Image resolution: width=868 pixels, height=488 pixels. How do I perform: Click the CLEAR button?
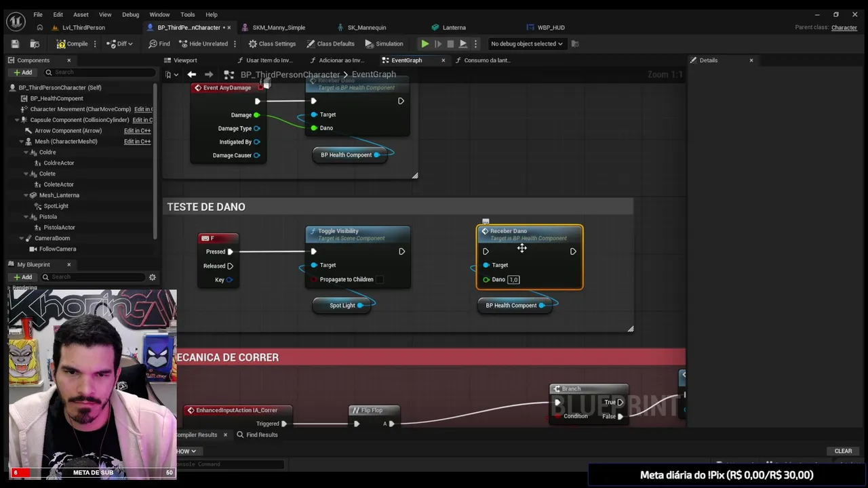[843, 451]
